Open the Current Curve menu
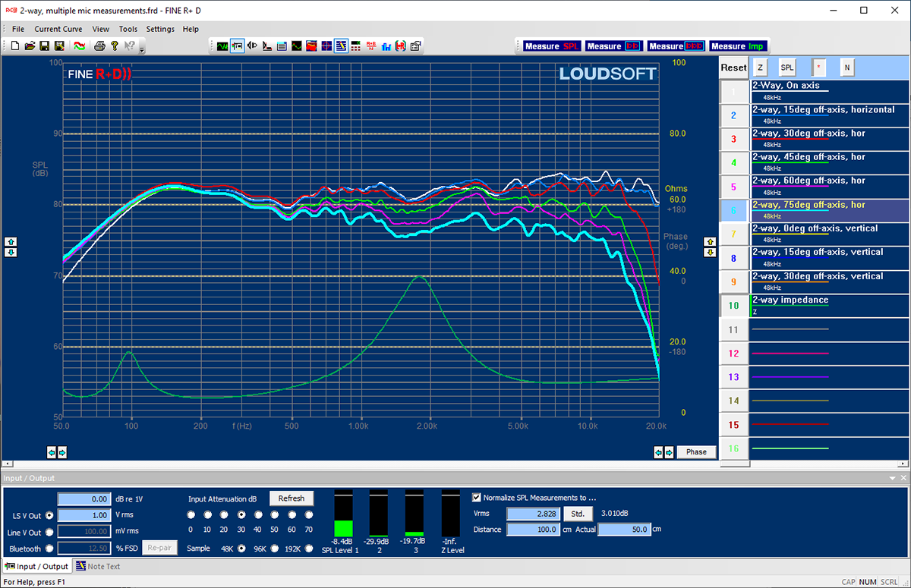 (x=58, y=29)
